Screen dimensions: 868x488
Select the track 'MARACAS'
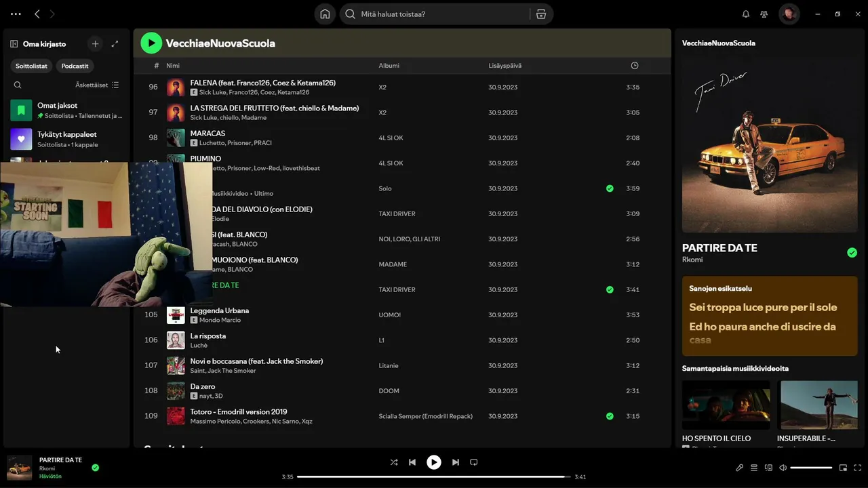(x=208, y=134)
